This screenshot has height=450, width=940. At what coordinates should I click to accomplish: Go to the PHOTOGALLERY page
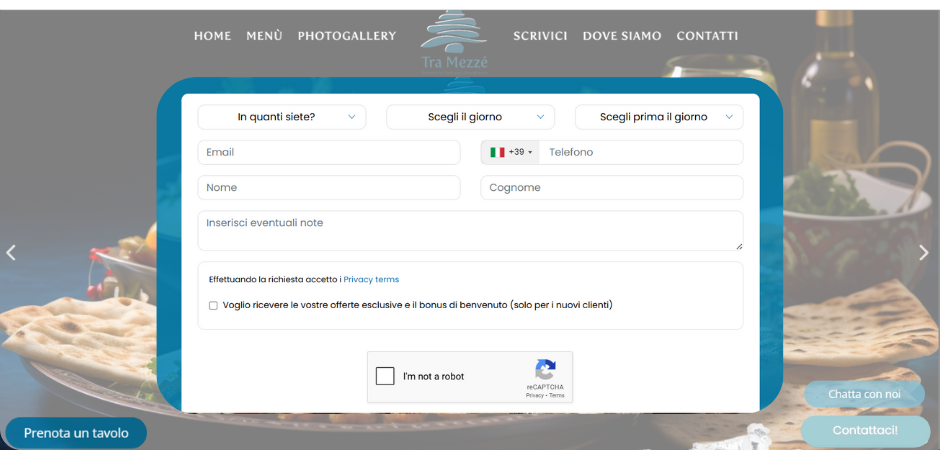tap(346, 36)
